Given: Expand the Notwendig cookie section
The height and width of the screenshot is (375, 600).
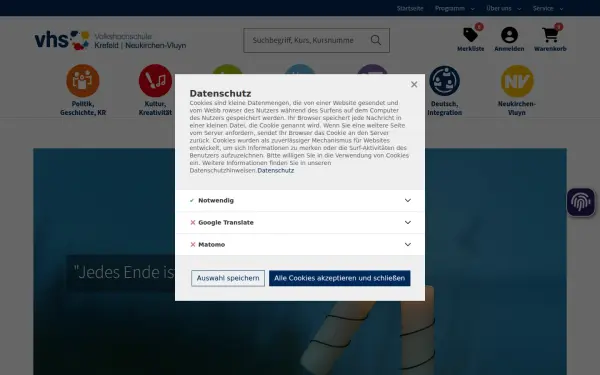Looking at the screenshot, I should 300,201.
